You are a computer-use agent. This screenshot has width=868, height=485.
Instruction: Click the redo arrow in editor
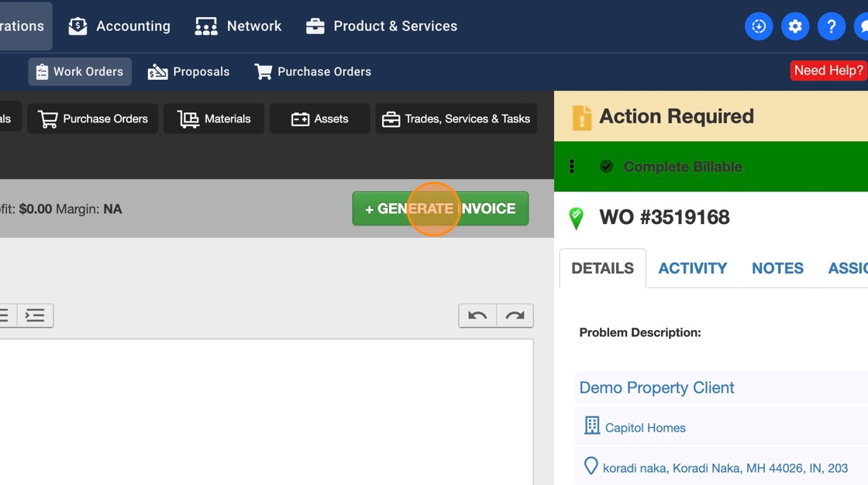point(515,315)
